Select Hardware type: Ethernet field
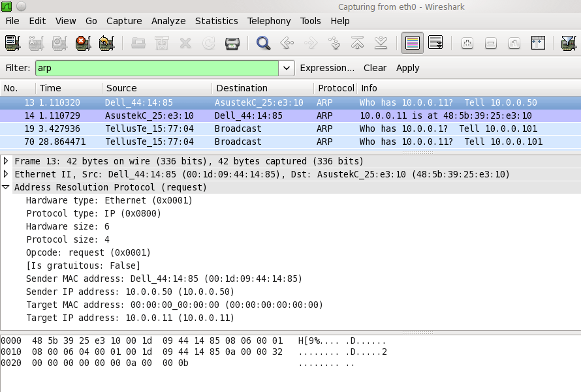The width and height of the screenshot is (581, 392). coord(109,200)
